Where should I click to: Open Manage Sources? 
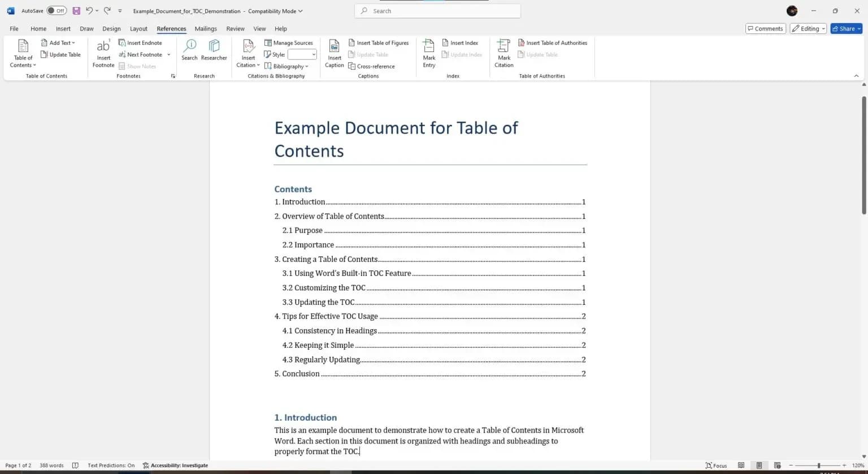tap(289, 43)
